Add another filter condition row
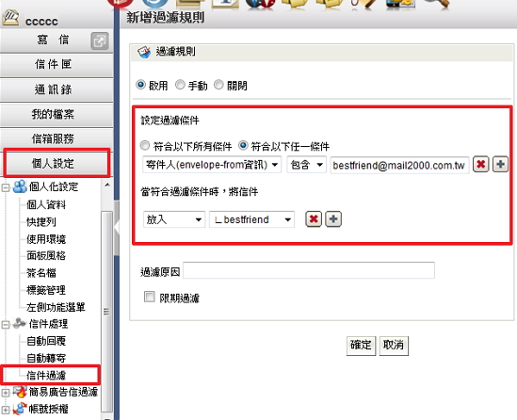Screen dimensions: 517x420 (x=500, y=164)
